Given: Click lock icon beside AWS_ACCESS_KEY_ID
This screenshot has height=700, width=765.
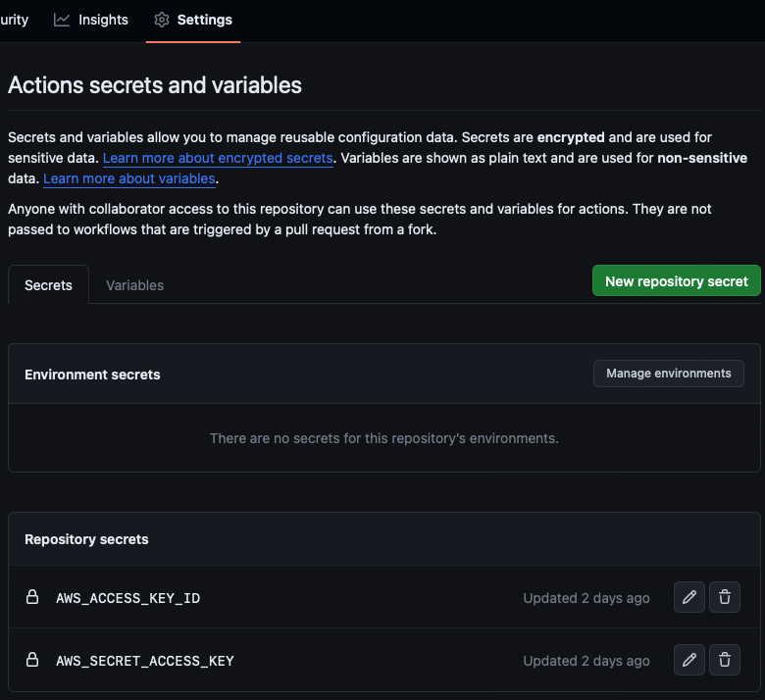Looking at the screenshot, I should [32, 597].
